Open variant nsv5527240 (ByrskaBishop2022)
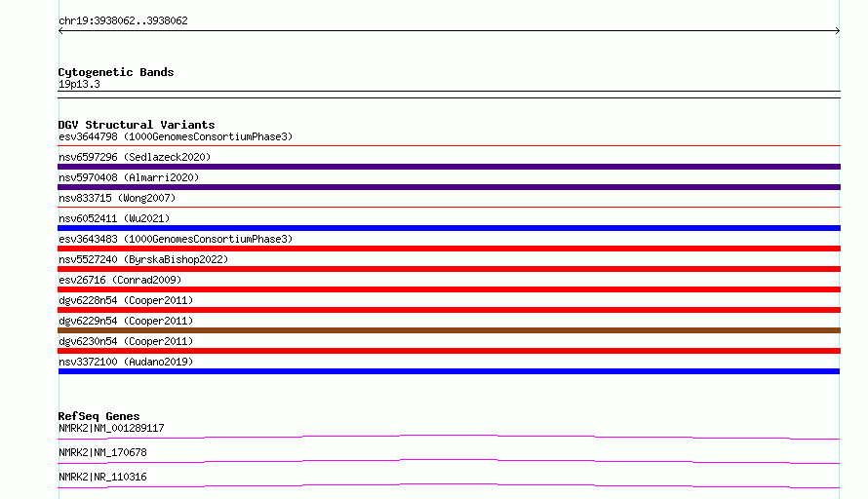The height and width of the screenshot is (499, 868). click(x=143, y=259)
